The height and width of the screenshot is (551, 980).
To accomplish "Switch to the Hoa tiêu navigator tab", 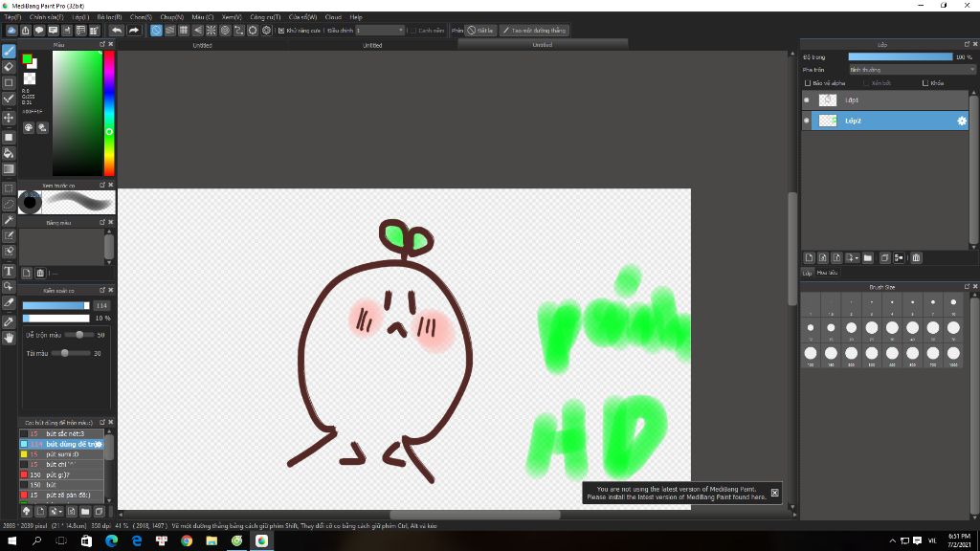I will coord(827,273).
